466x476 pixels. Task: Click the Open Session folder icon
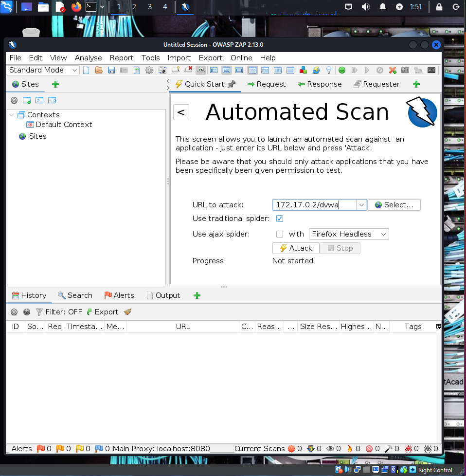tap(99, 71)
